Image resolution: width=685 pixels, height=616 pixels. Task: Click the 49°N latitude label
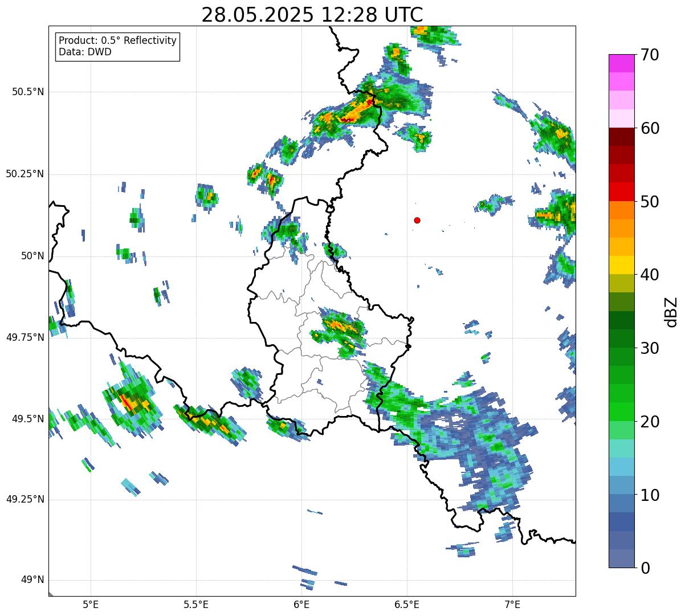[x=32, y=580]
